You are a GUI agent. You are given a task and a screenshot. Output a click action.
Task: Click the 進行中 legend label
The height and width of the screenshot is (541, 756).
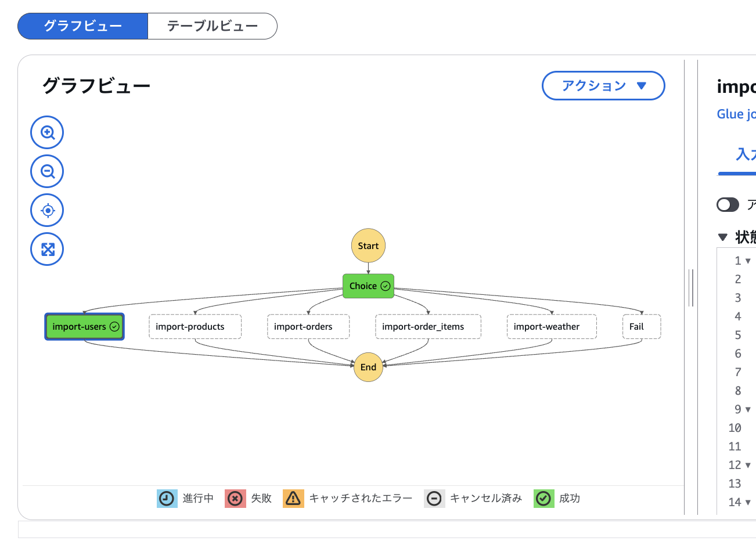(198, 498)
